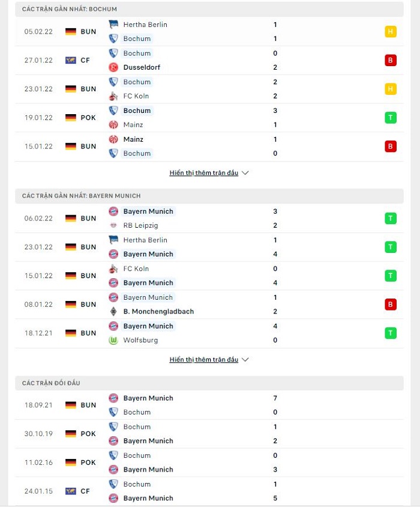Click the German flag in the 06.02.22 match row
The height and width of the screenshot is (507, 420).
point(71,218)
